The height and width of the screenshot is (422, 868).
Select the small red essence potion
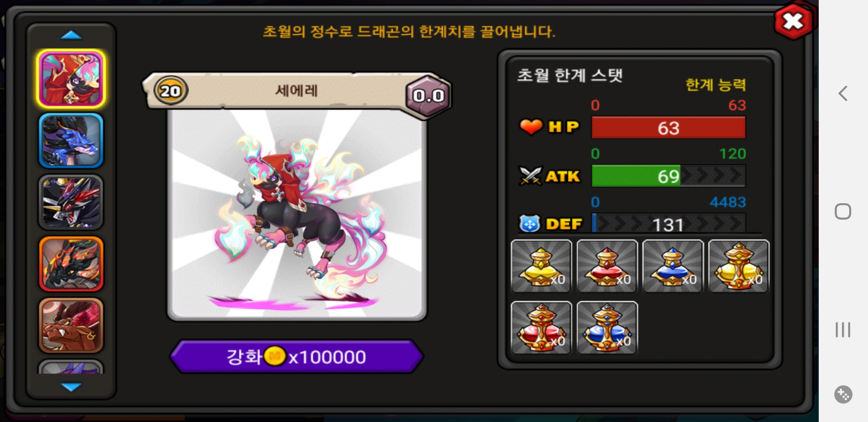(x=607, y=266)
